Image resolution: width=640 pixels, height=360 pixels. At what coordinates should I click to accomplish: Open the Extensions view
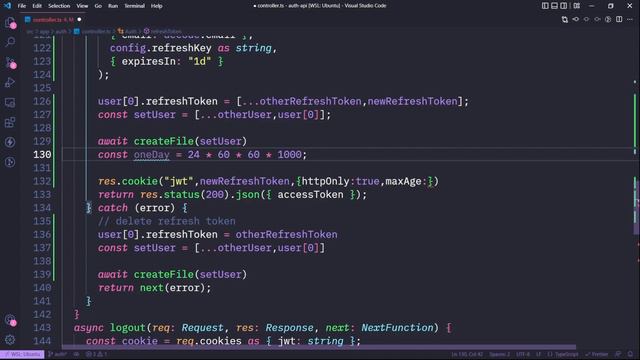click(x=10, y=122)
